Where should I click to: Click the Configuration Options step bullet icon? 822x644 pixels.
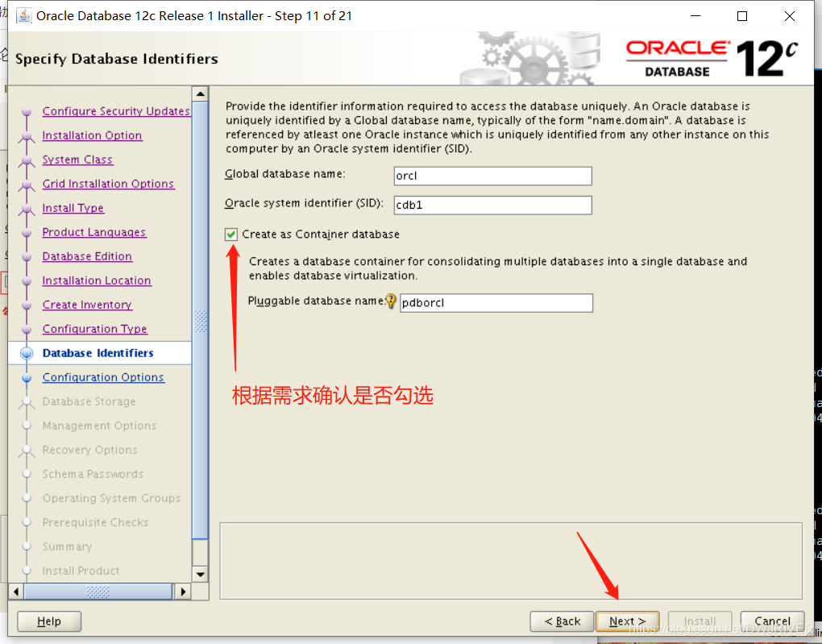coord(27,377)
